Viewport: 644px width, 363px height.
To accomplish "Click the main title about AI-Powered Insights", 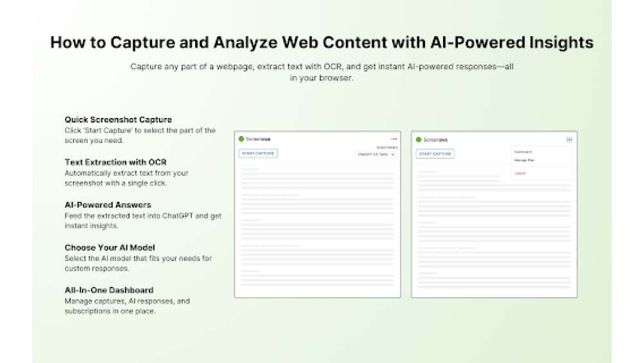I will [321, 43].
